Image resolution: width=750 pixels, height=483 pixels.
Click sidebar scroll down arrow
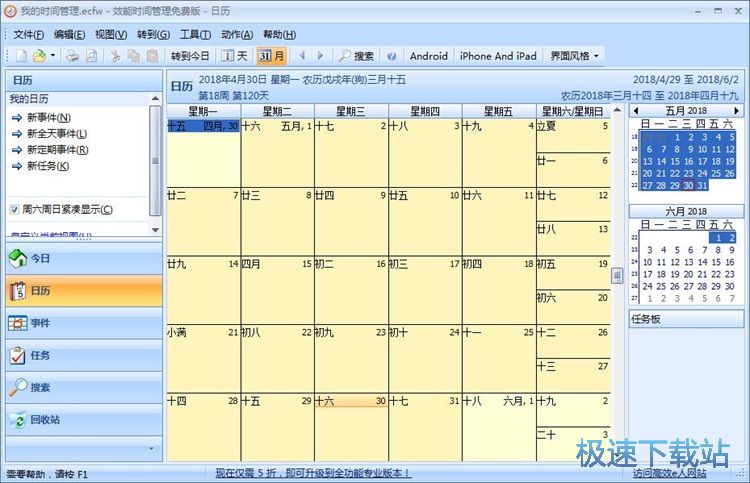pyautogui.click(x=155, y=230)
